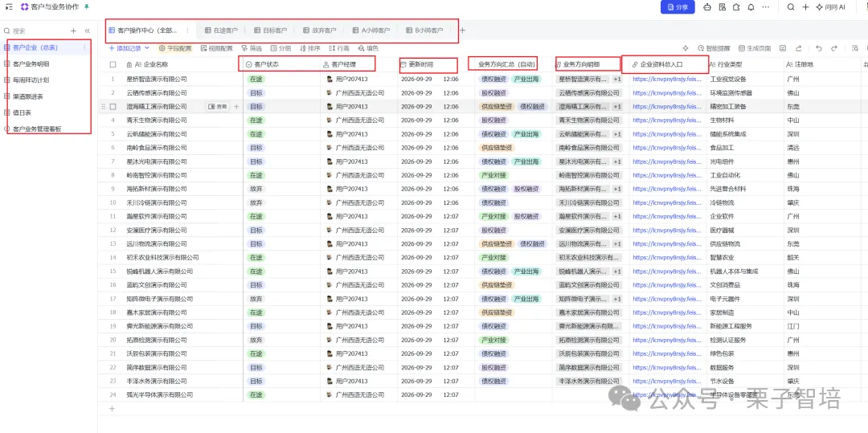Switch to the B小帅客户 view tab
The height and width of the screenshot is (433, 868).
coord(424,31)
